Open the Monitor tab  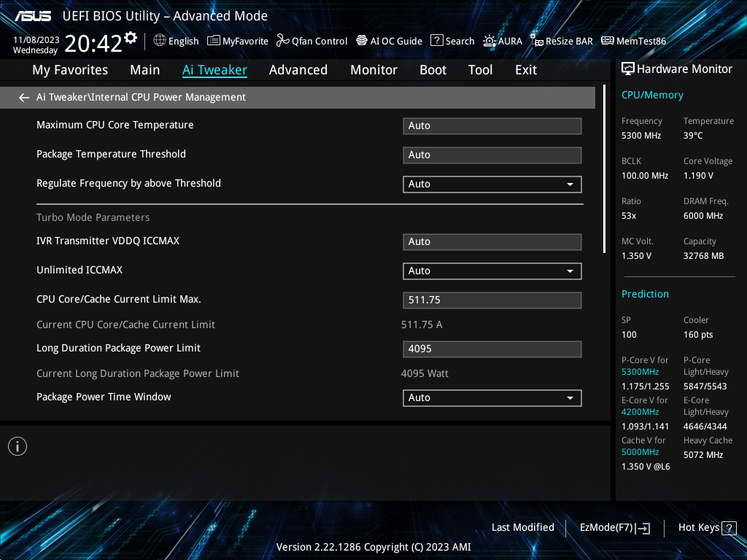pos(374,70)
